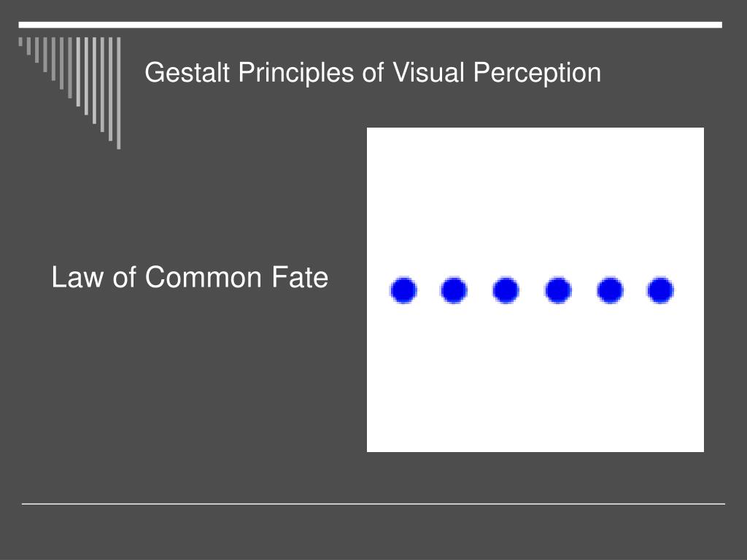Viewport: 747px width, 560px height.
Task: Select the thick white bar at top
Action: pyautogui.click(x=370, y=25)
